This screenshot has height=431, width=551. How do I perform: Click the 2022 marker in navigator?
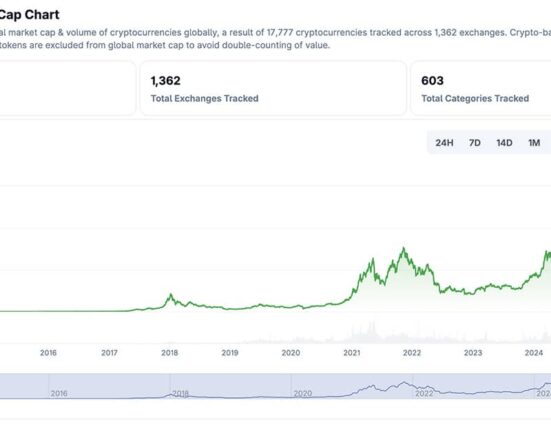pyautogui.click(x=424, y=393)
